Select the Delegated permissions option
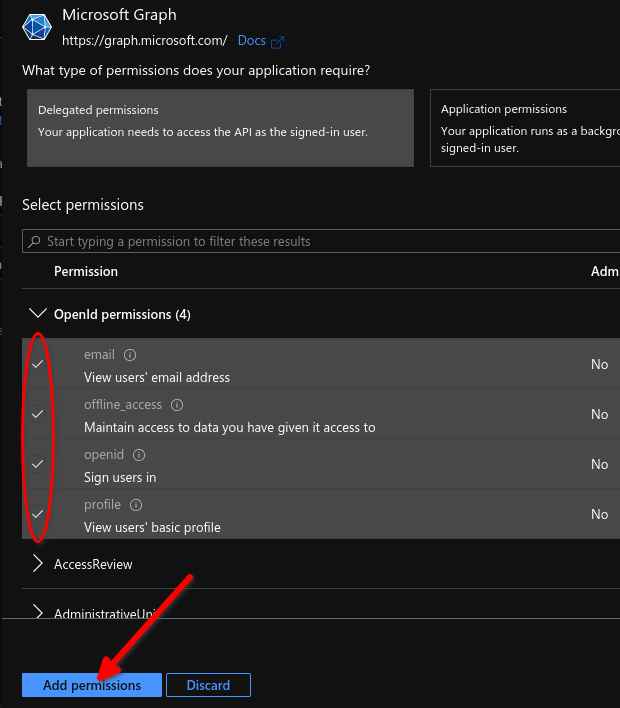Screen dimensions: 620x708 [x=219, y=128]
